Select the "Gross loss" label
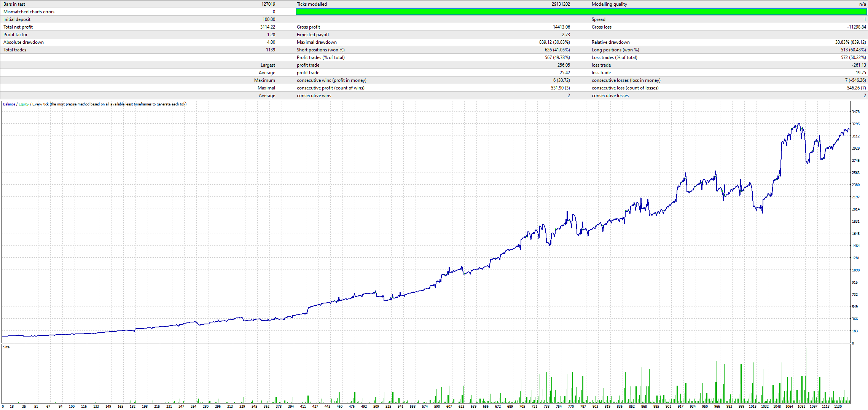The height and width of the screenshot is (410, 868). 602,27
